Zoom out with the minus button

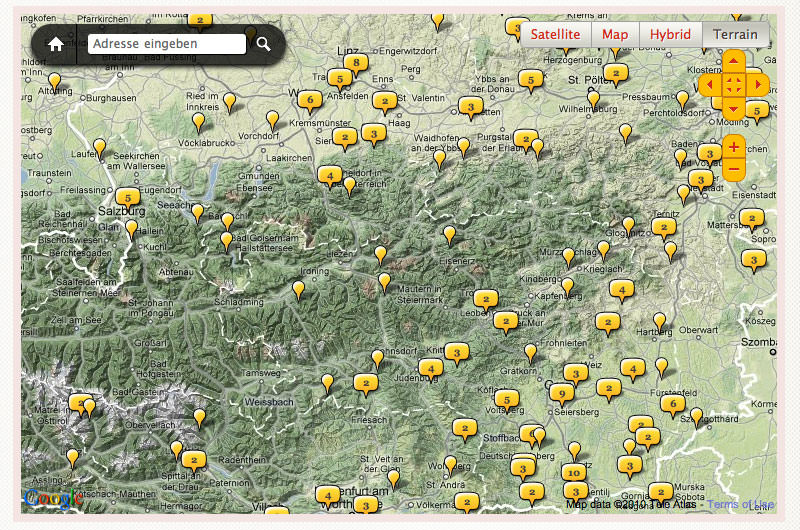click(x=734, y=170)
